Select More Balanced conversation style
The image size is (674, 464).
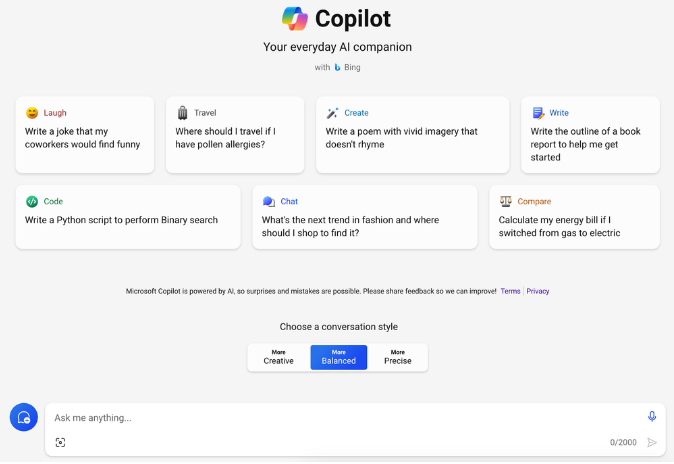coord(339,357)
